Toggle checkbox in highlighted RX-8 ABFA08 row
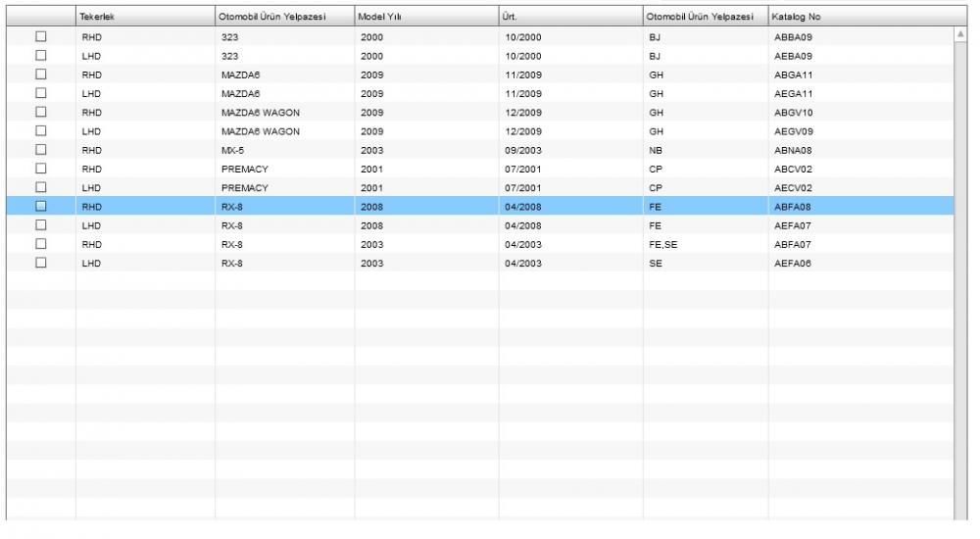This screenshot has width=980, height=539. click(40, 207)
